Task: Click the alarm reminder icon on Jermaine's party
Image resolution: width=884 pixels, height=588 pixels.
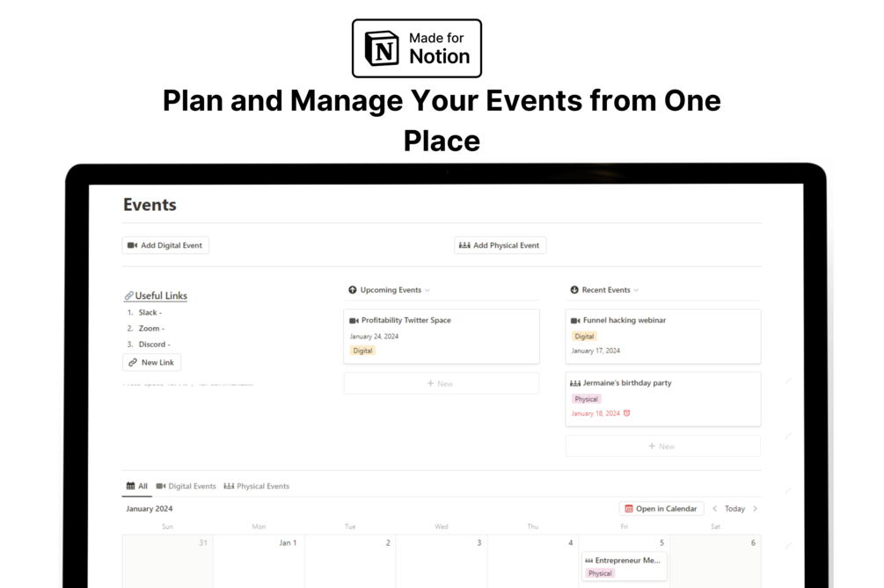Action: tap(627, 413)
